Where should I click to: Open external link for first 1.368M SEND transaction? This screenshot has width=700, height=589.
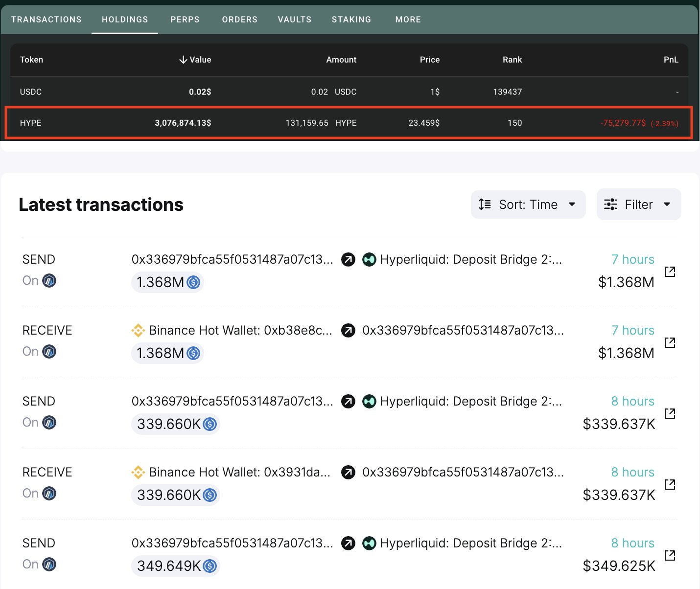(670, 272)
